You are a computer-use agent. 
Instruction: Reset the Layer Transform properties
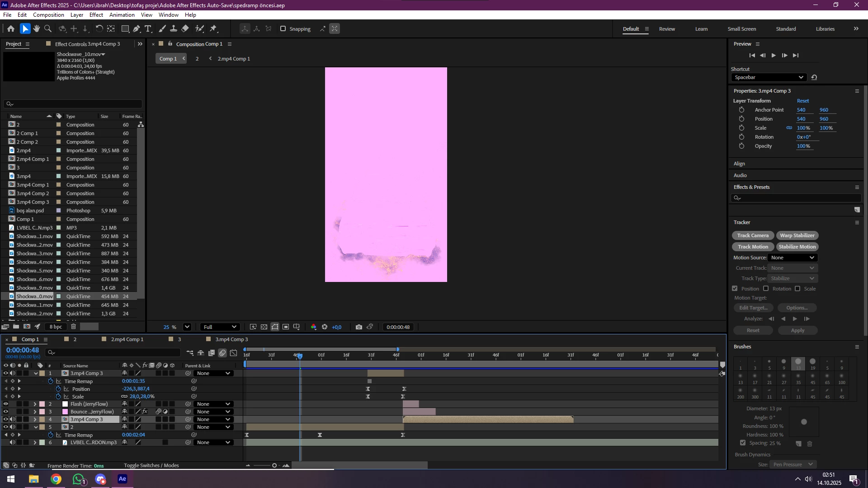pos(803,101)
